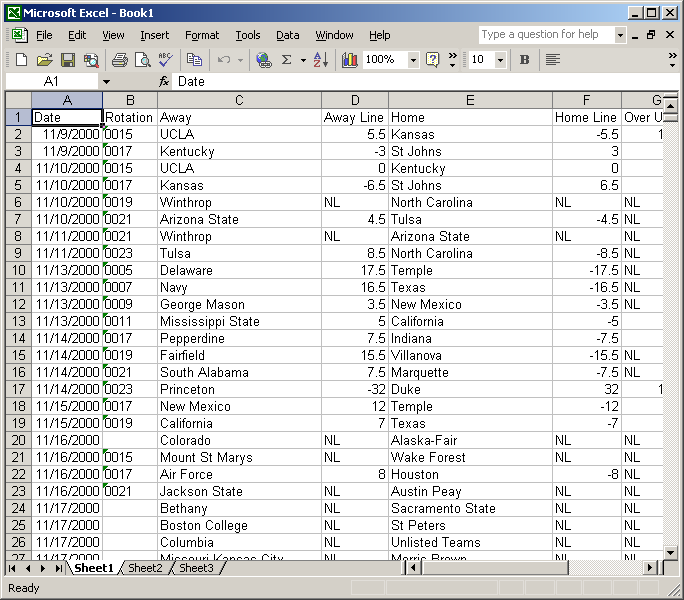684x600 pixels.
Task: Select row 17 header
Action: click(x=18, y=389)
